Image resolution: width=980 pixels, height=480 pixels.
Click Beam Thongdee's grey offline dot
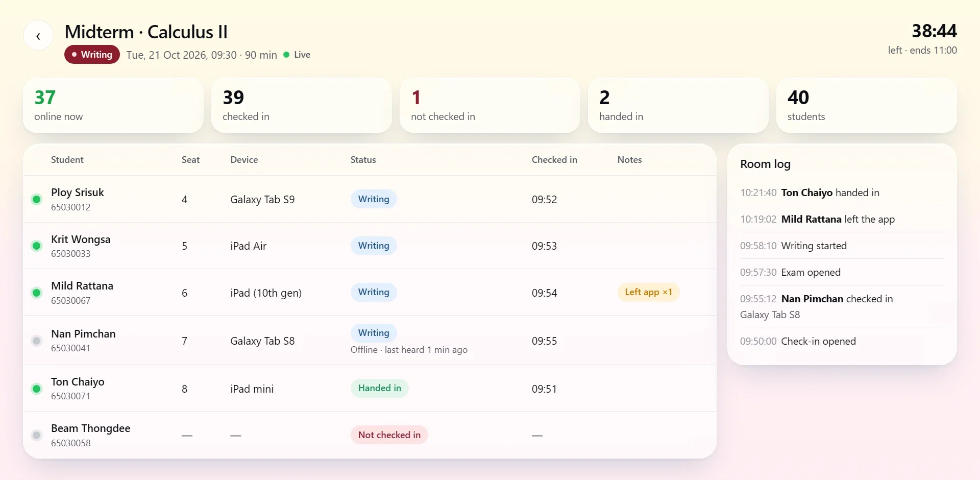pyautogui.click(x=36, y=435)
